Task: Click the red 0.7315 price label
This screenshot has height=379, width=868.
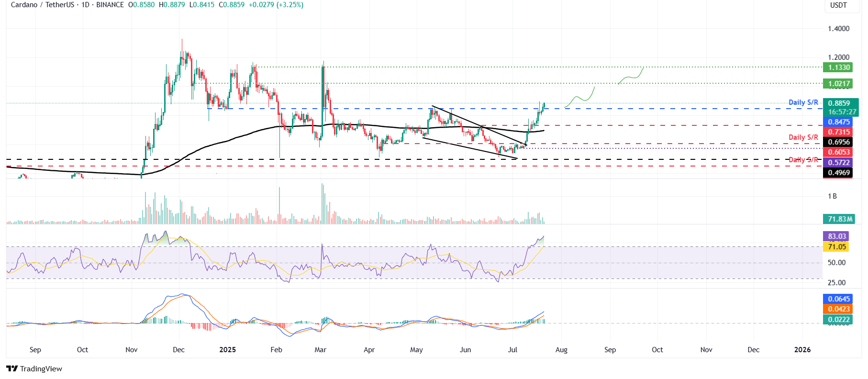Action: (839, 132)
